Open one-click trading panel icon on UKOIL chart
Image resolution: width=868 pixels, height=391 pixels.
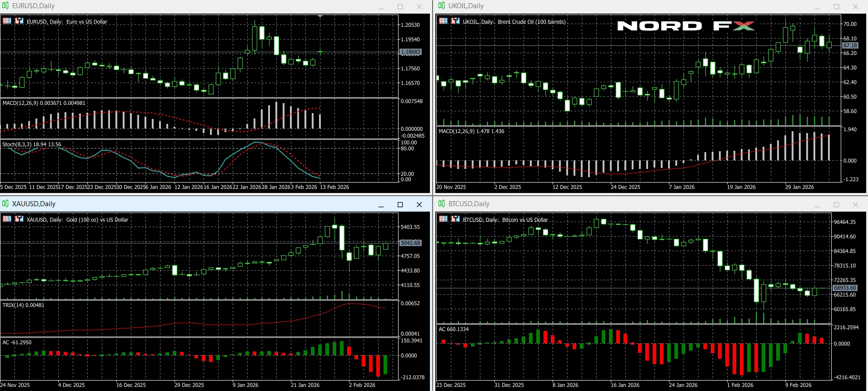point(443,21)
